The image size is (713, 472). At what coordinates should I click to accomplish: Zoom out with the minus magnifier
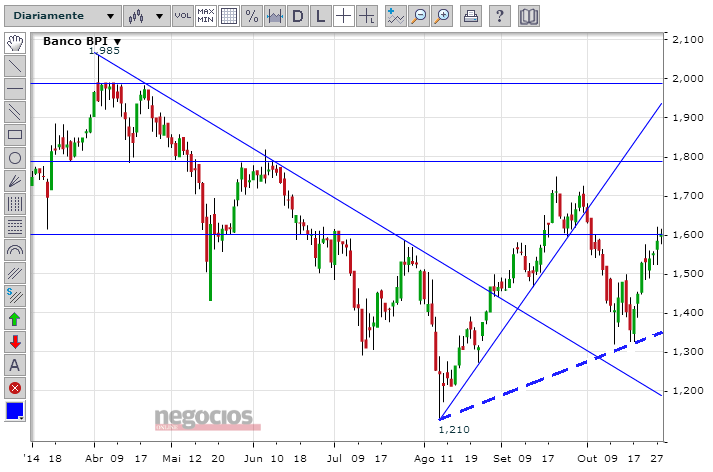point(419,16)
